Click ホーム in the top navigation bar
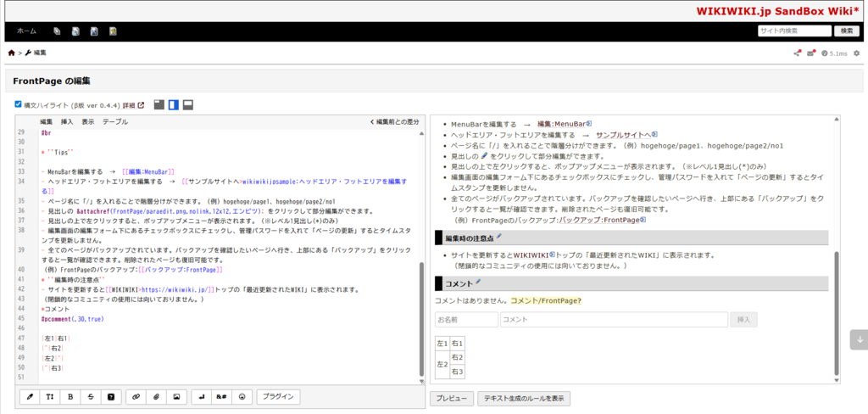Image resolution: width=868 pixels, height=414 pixels. tap(26, 31)
